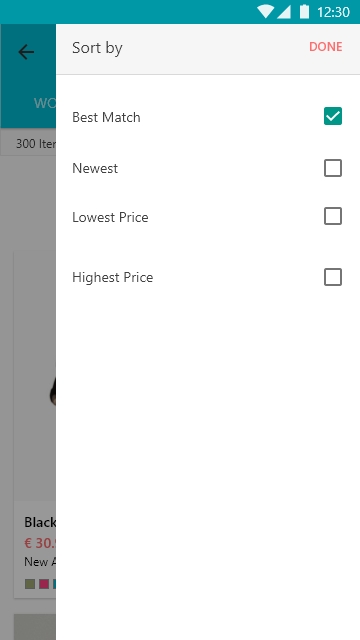360x640 pixels.
Task: Open the partially hidden WO tab
Action: (x=45, y=103)
